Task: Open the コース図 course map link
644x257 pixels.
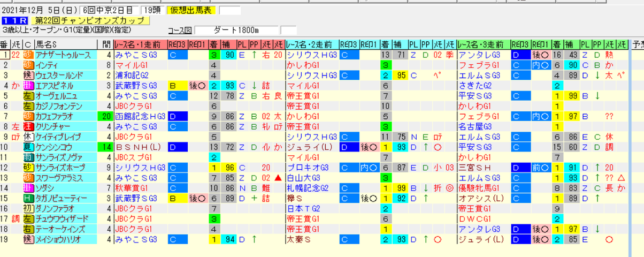Action: tap(181, 30)
